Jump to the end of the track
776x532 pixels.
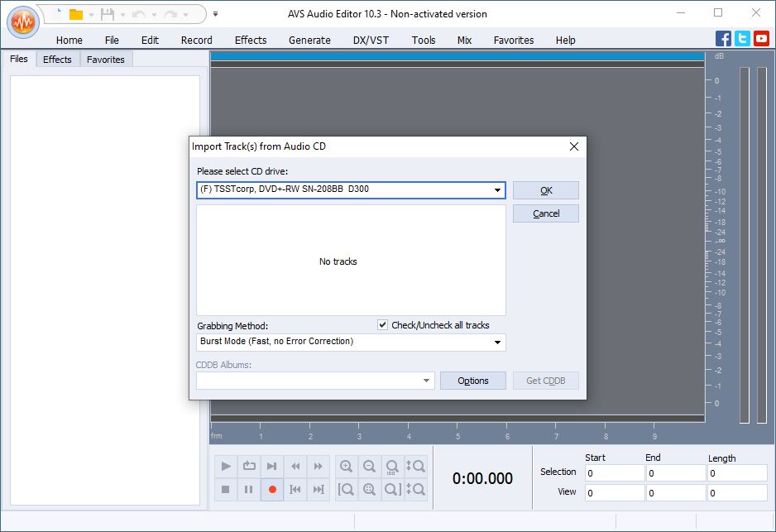click(x=319, y=490)
